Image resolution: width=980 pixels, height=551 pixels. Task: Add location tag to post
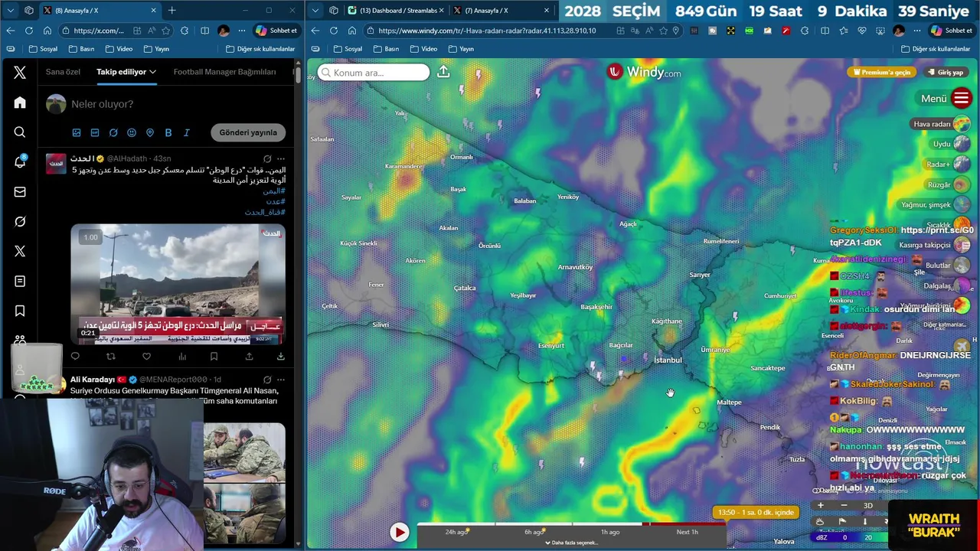click(150, 132)
